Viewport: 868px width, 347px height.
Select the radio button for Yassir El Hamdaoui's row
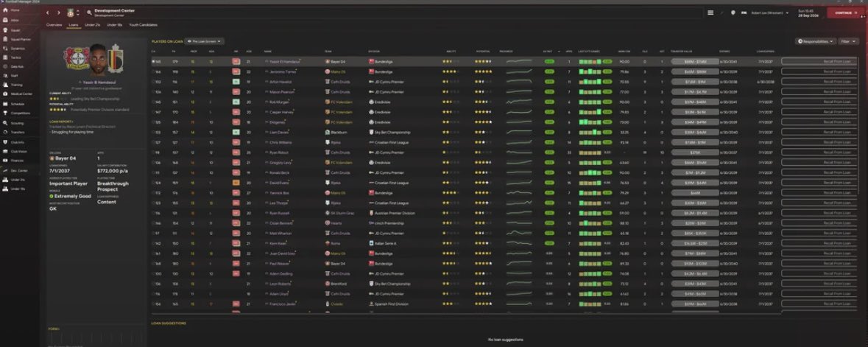click(153, 62)
